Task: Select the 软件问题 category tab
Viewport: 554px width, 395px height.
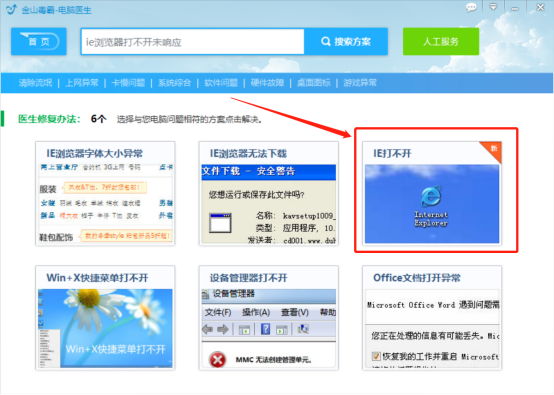Action: (x=221, y=83)
